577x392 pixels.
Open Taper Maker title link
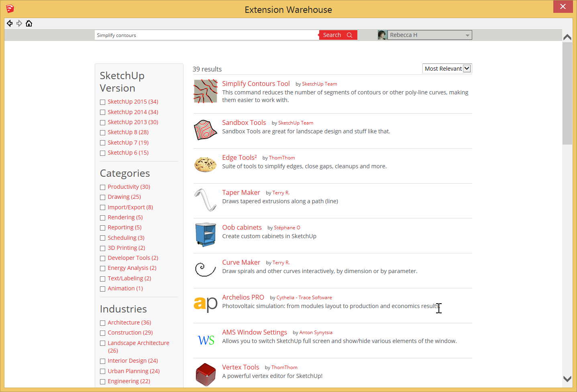241,192
